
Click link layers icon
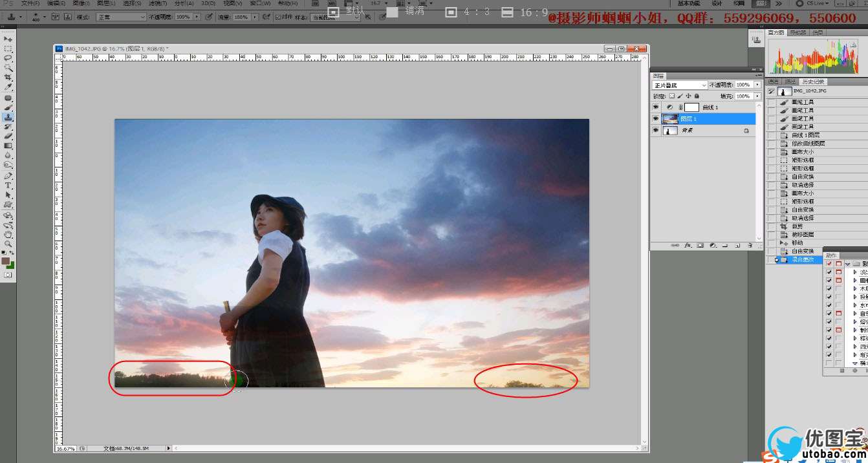coord(675,245)
